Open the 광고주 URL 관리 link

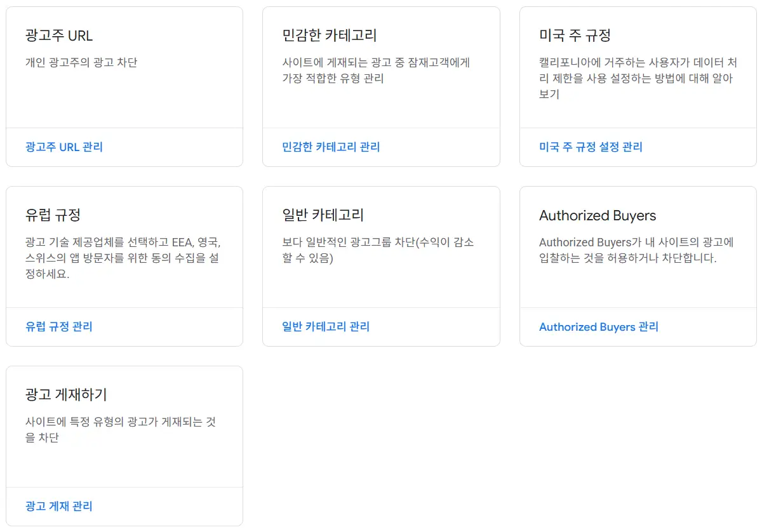[64, 147]
